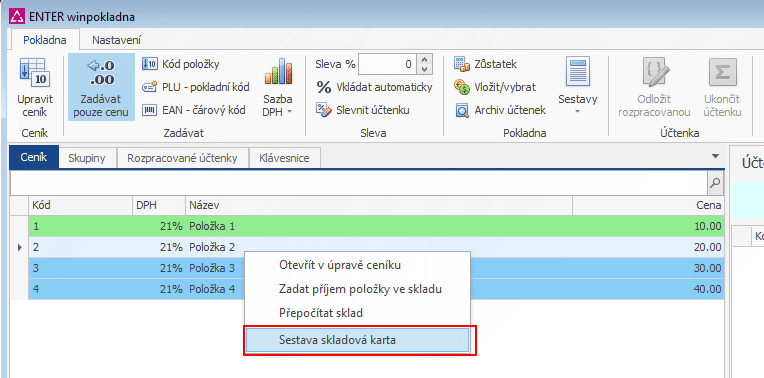Select PLU - pokladní kód entry mode
Viewport: 764px width, 378px height.
pyautogui.click(x=195, y=87)
